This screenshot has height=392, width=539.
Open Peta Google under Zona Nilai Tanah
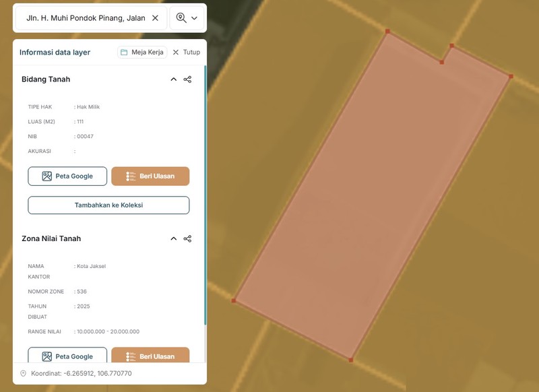click(x=67, y=356)
